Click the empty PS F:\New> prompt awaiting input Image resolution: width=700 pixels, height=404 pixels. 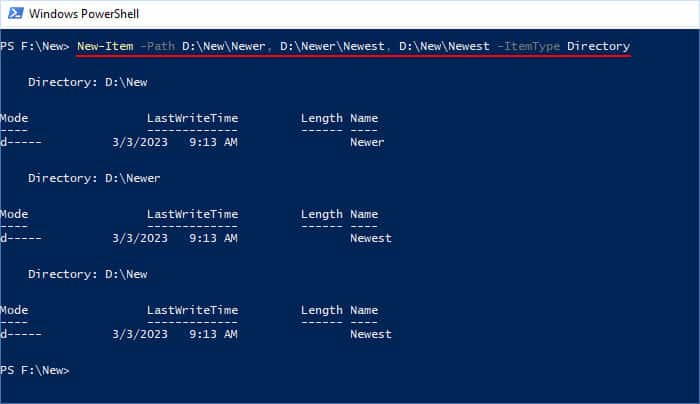pos(35,370)
